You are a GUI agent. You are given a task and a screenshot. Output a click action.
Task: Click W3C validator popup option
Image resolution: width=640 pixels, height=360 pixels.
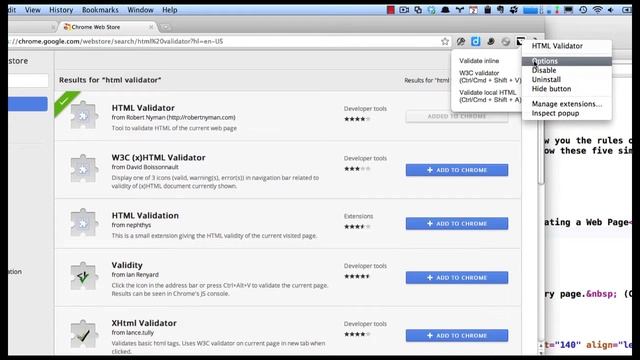[x=490, y=76]
